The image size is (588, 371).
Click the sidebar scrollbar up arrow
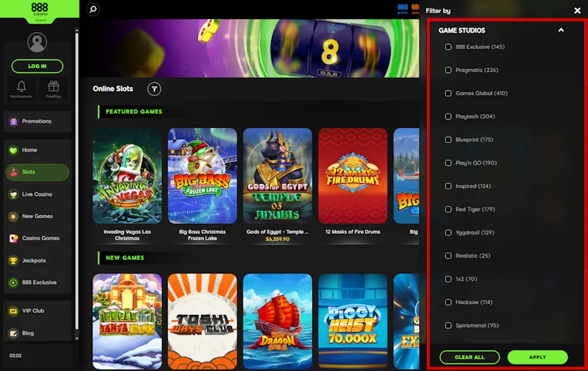pos(77,31)
